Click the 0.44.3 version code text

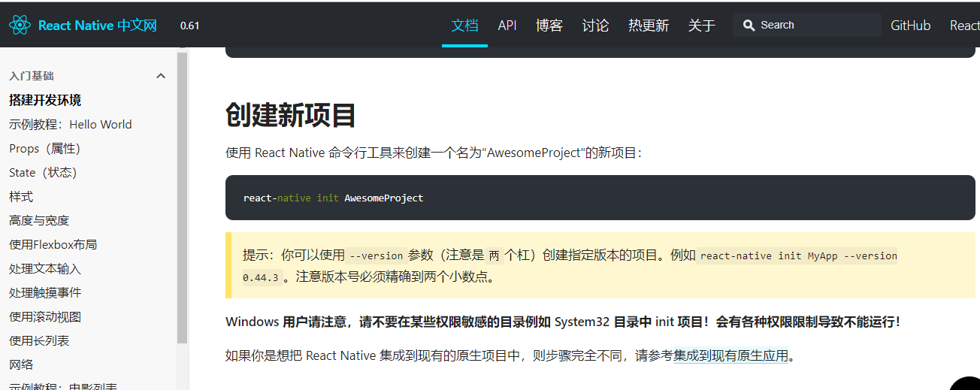[261, 277]
